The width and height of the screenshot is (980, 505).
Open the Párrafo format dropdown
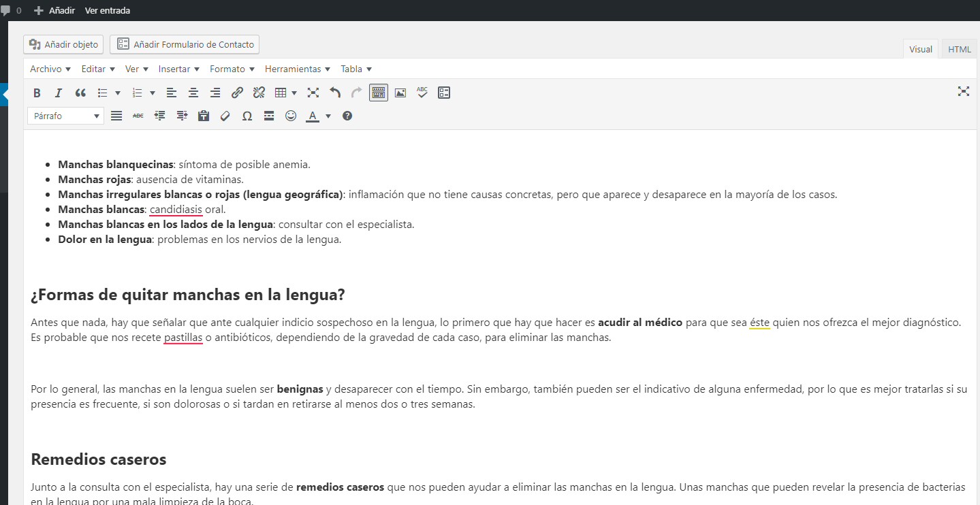tap(65, 116)
